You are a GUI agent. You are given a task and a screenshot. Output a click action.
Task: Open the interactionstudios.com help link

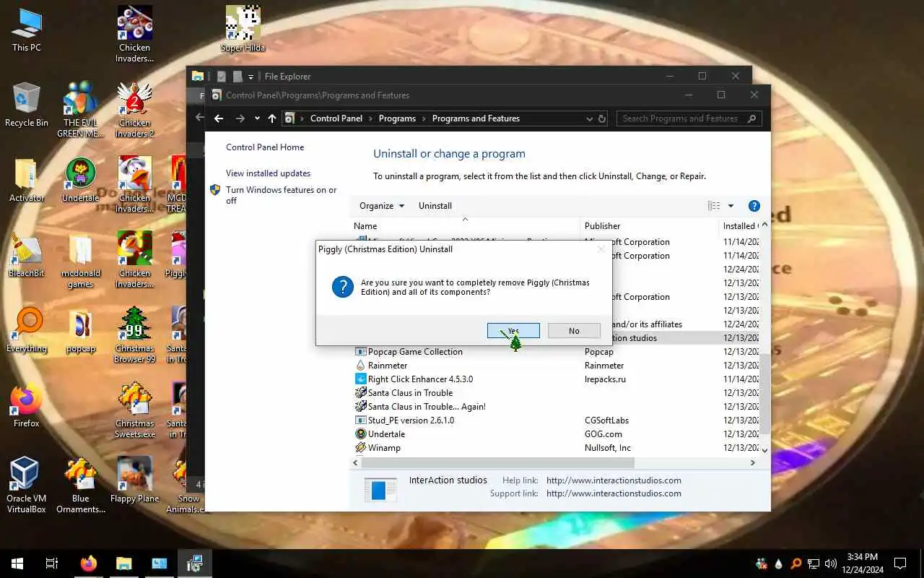click(x=614, y=480)
